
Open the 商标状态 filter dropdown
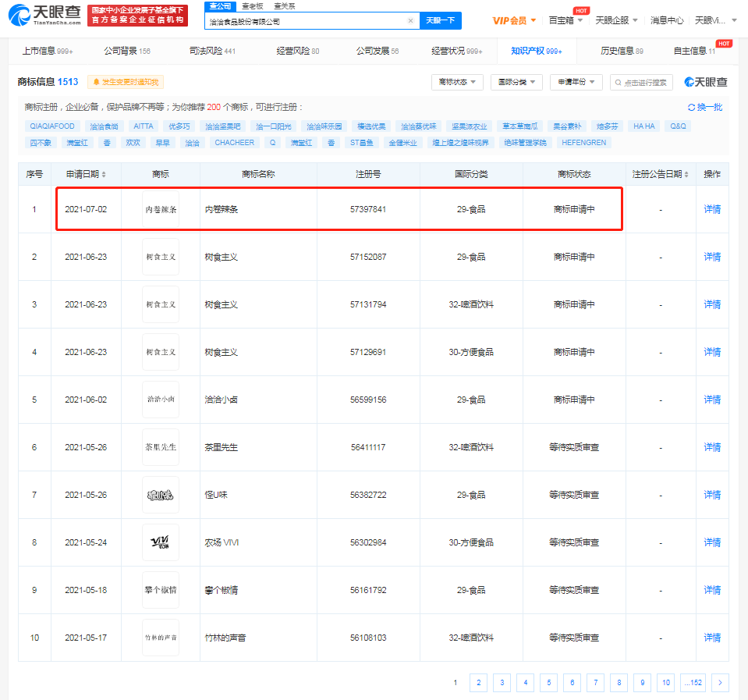[x=457, y=82]
